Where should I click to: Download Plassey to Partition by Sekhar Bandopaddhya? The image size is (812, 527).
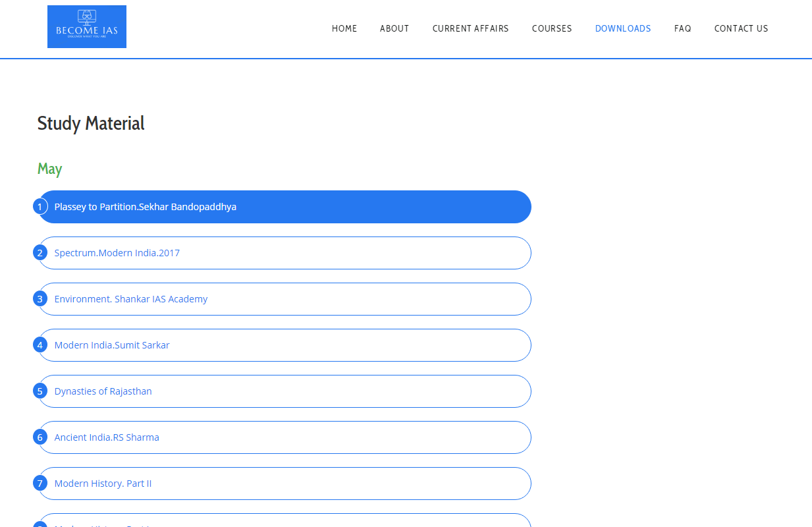pyautogui.click(x=146, y=207)
